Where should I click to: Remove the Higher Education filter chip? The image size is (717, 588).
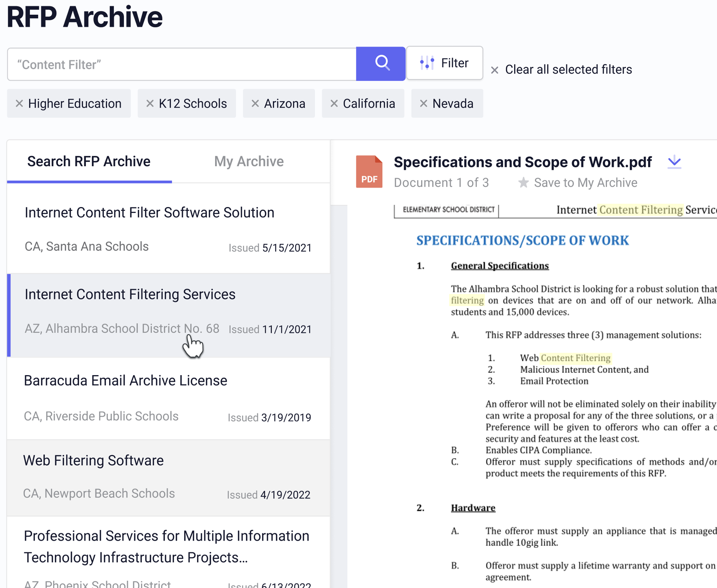[x=19, y=103]
